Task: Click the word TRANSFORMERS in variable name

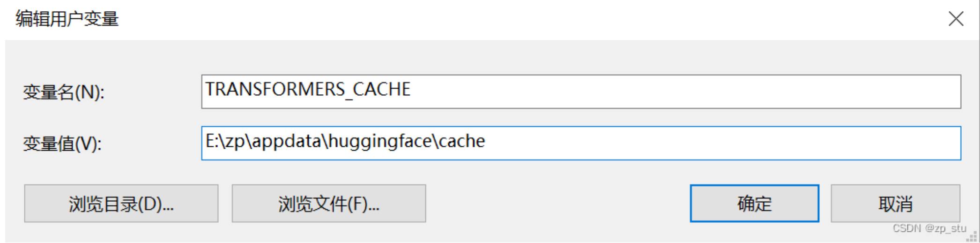Action: click(x=275, y=89)
